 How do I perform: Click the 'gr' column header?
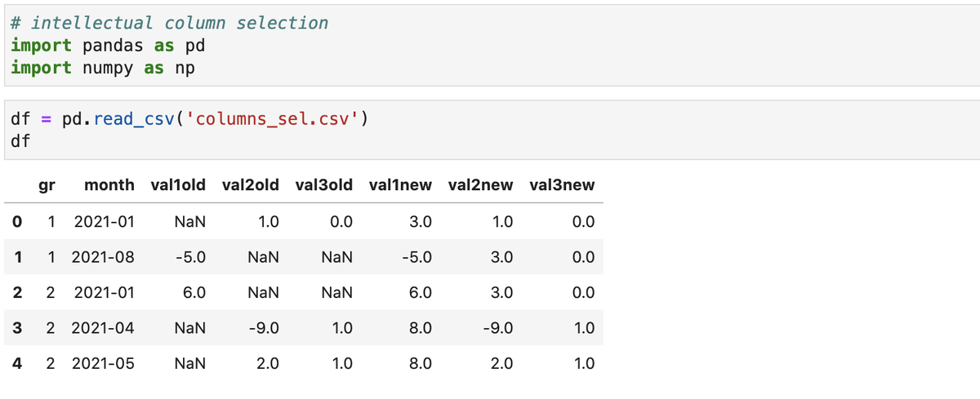(x=47, y=185)
